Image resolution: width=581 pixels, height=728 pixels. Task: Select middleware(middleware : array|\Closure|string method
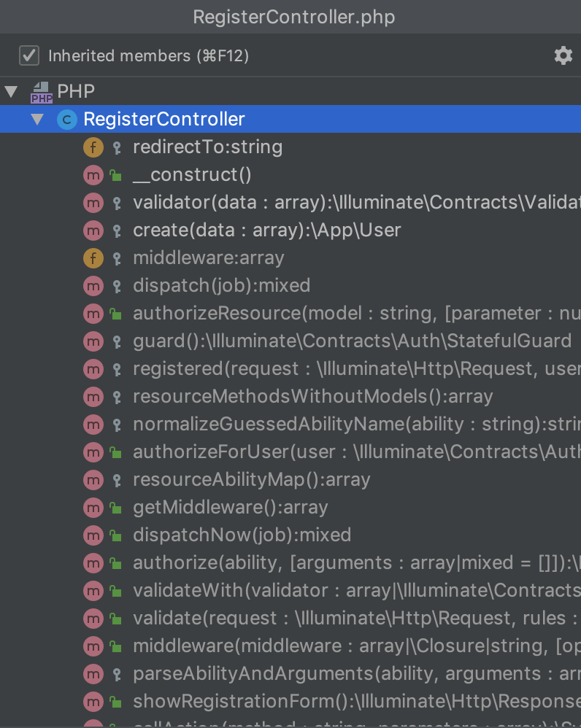tap(290, 646)
